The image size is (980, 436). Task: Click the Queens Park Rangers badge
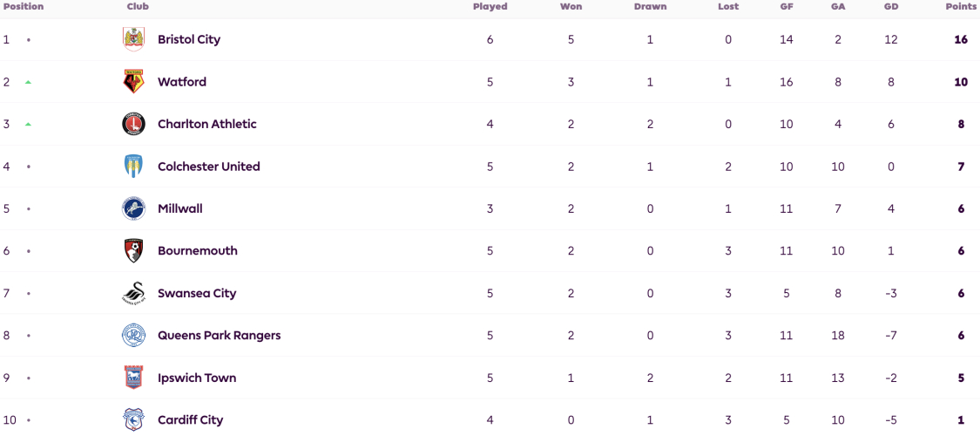click(x=133, y=336)
